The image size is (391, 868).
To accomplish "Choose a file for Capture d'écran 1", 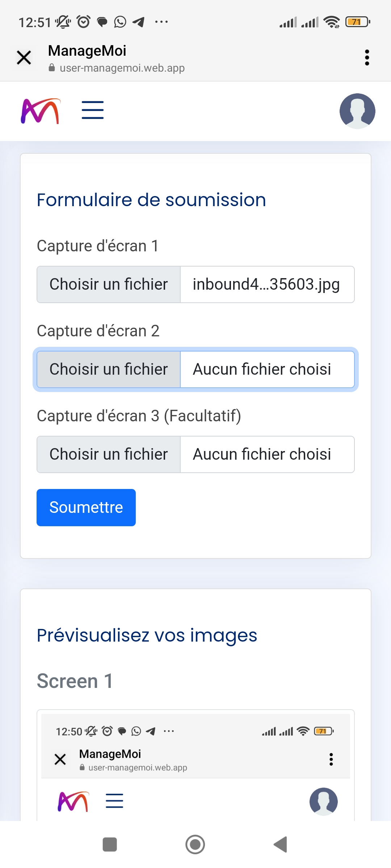I will [x=109, y=285].
